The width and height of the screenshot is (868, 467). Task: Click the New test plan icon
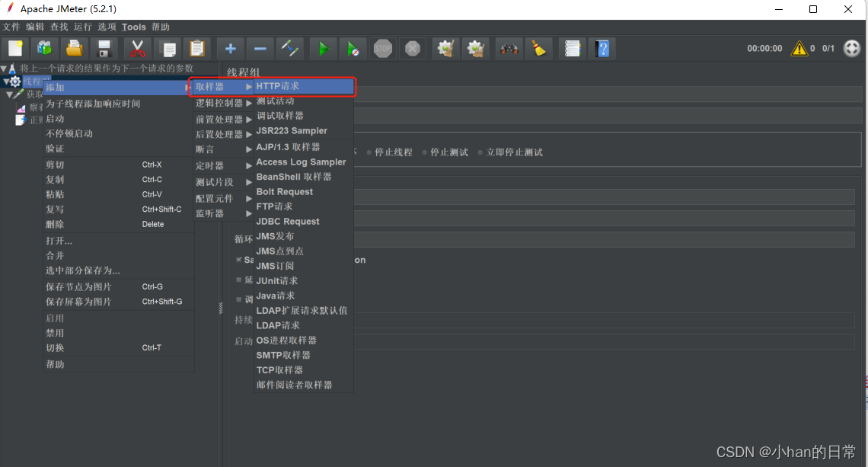[15, 49]
